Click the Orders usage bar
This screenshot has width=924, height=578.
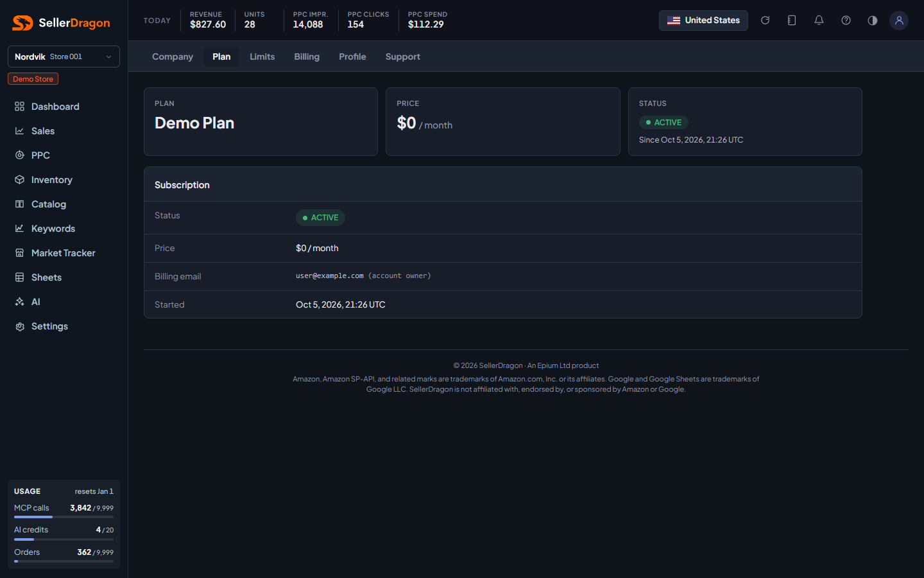pos(64,561)
